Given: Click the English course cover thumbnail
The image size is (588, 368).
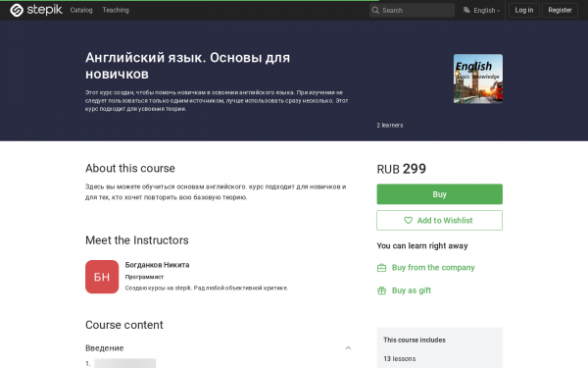Looking at the screenshot, I should pyautogui.click(x=478, y=79).
